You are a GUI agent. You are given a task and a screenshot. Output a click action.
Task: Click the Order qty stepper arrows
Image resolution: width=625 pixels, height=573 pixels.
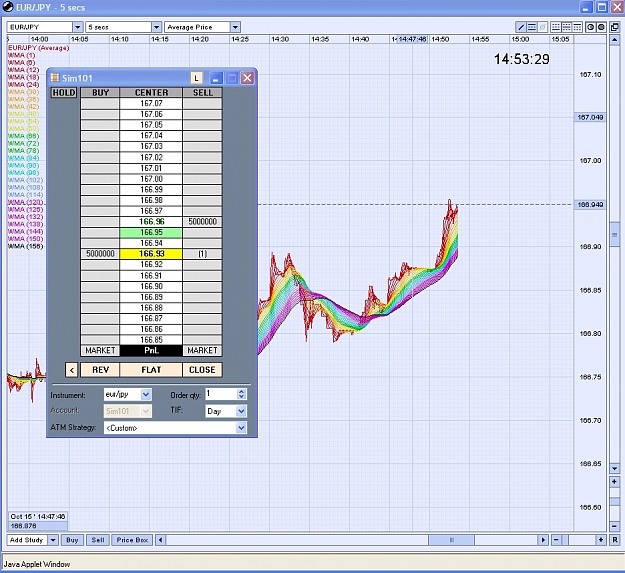tap(241, 394)
